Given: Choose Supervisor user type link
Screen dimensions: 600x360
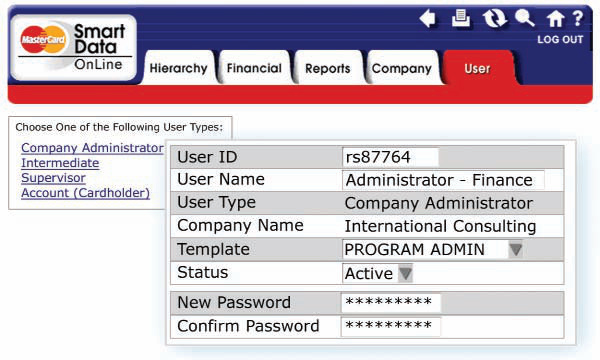Looking at the screenshot, I should point(53,178).
